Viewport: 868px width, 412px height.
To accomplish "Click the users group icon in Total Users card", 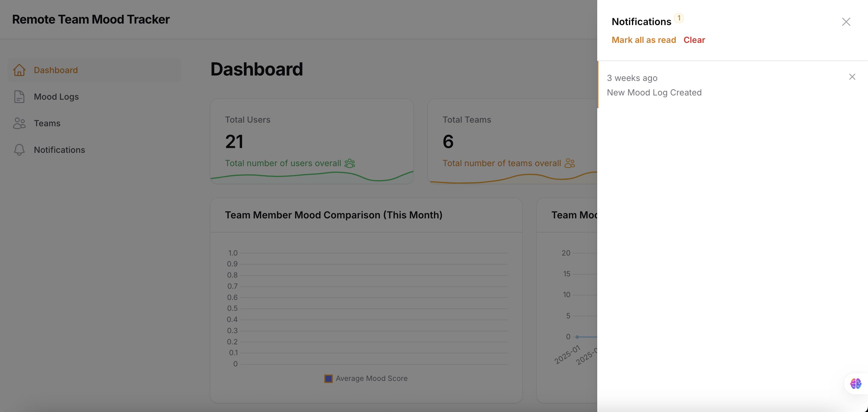I will (350, 163).
